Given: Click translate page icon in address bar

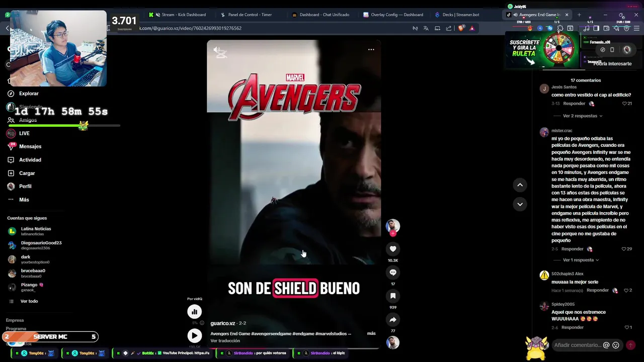Looking at the screenshot, I should [426, 28].
